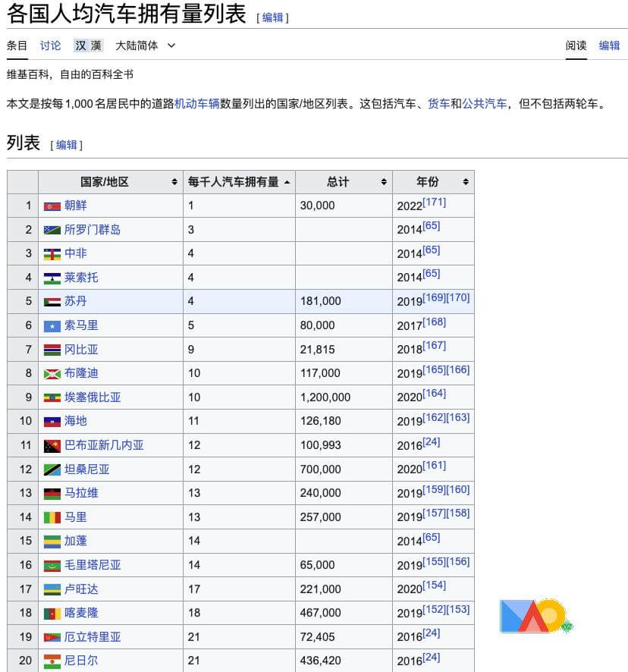The height and width of the screenshot is (672, 628).
Task: Click the Haiti flag icon
Action: pos(52,421)
